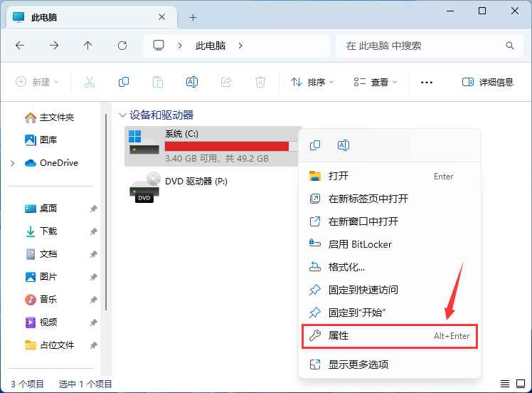Choose 显示更多选项 from context menu

click(390, 365)
